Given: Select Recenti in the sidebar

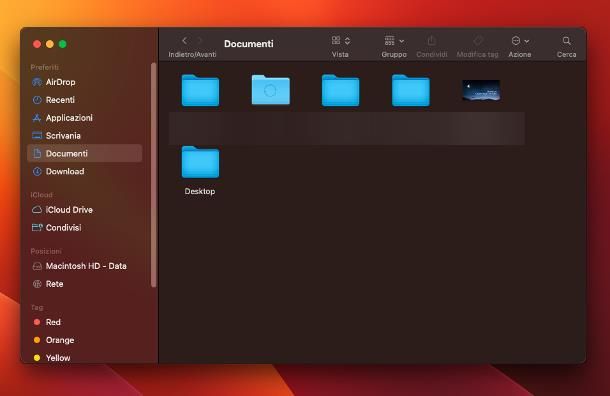Looking at the screenshot, I should pos(85,100).
